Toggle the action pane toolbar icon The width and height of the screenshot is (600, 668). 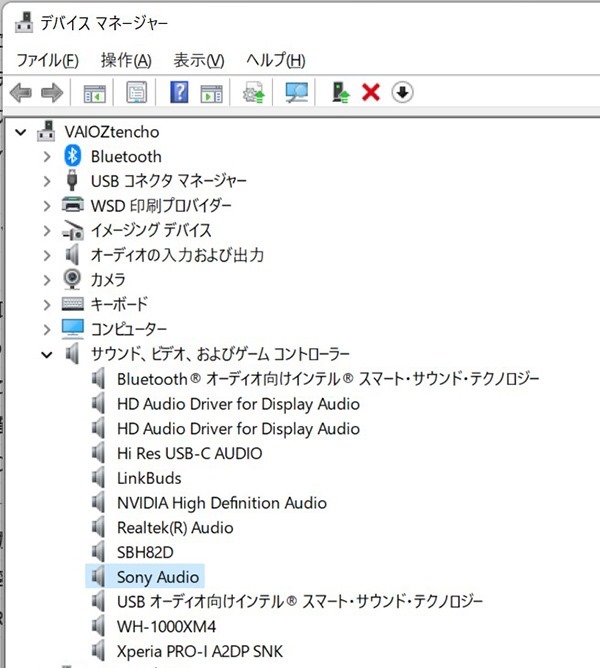tap(211, 92)
